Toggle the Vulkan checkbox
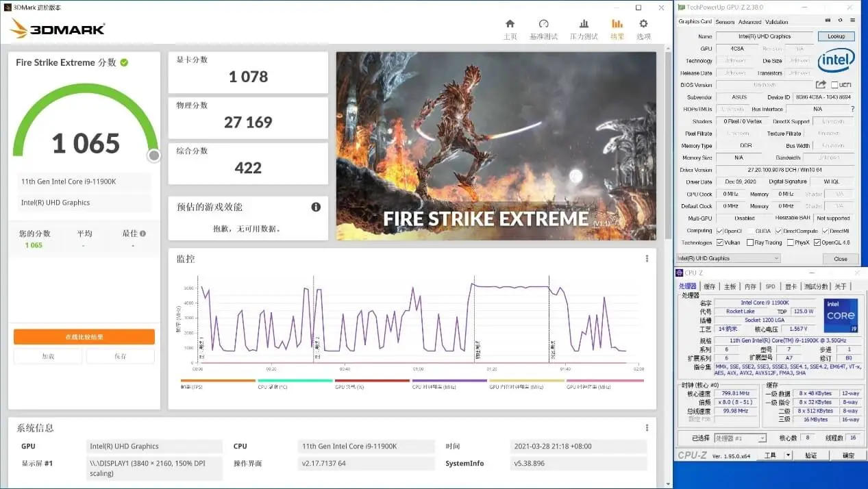Screen dimensions: 868x489 click(x=719, y=242)
